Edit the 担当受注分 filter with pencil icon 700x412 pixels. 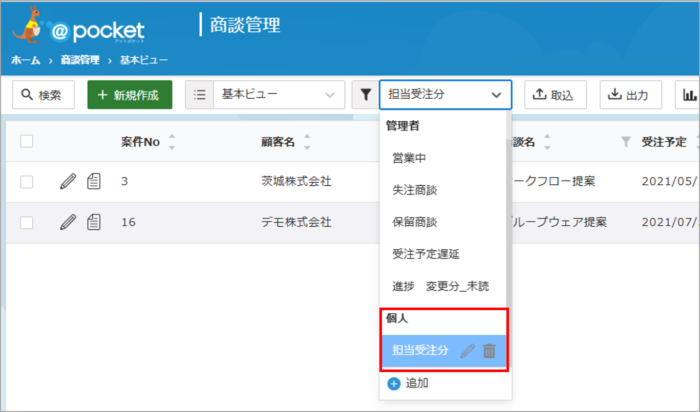click(467, 351)
